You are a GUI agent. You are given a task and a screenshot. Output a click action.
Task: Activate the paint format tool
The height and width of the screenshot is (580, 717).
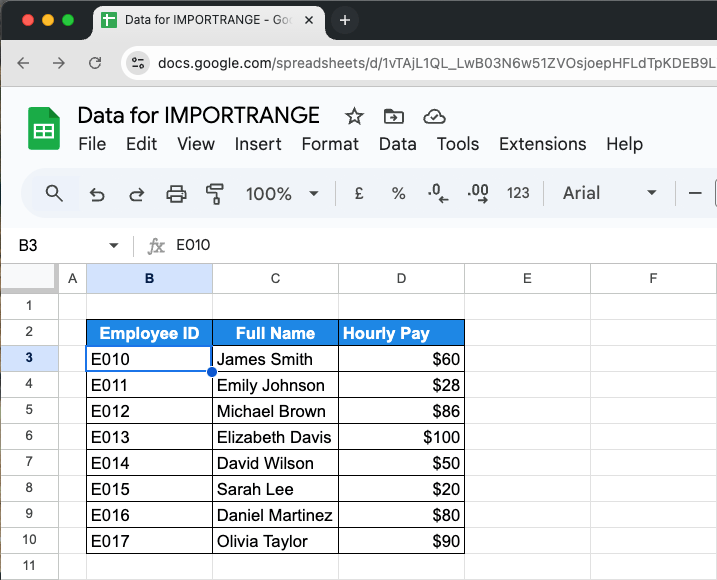pyautogui.click(x=214, y=194)
